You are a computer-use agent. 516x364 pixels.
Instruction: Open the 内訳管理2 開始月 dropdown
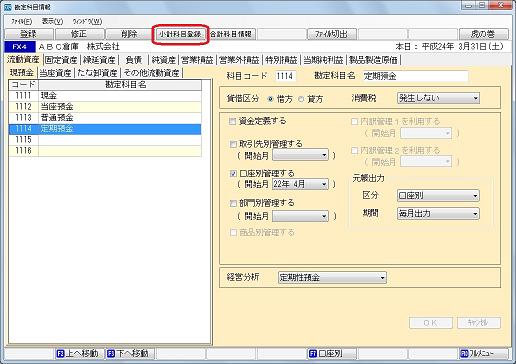point(426,162)
